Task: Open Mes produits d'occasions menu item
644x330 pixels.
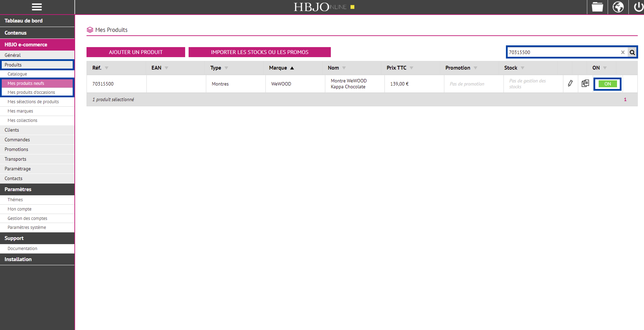Action: 31,92
